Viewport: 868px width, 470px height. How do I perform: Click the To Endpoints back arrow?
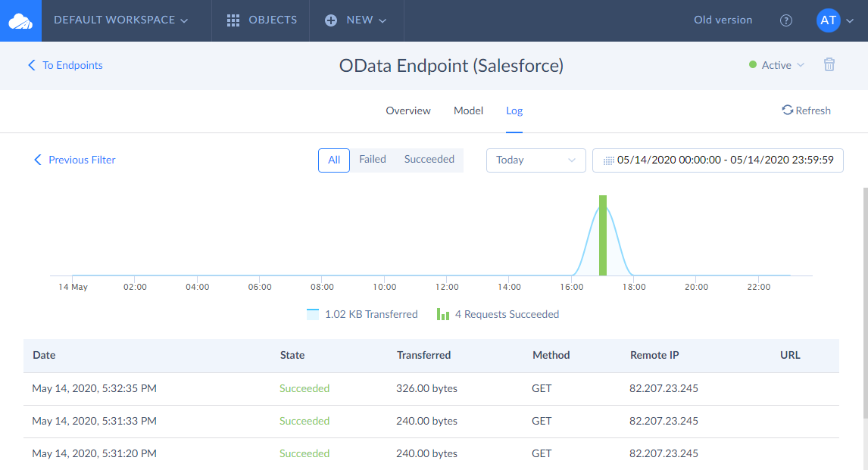pos(32,65)
